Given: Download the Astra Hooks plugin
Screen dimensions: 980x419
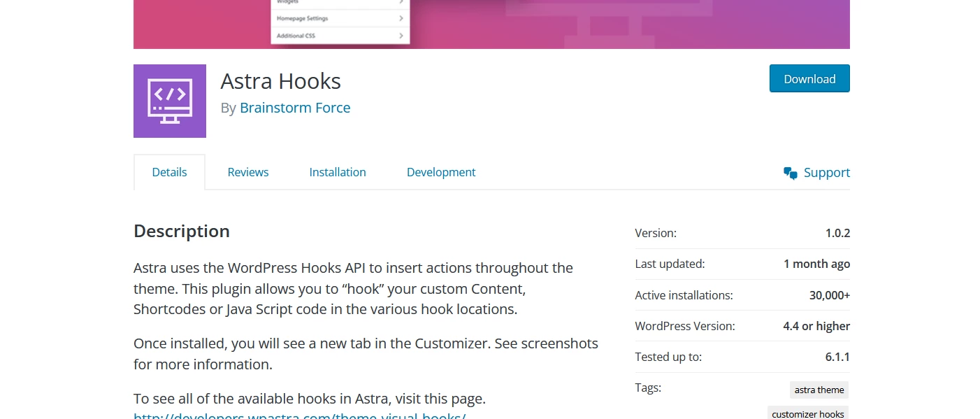Looking at the screenshot, I should point(809,78).
